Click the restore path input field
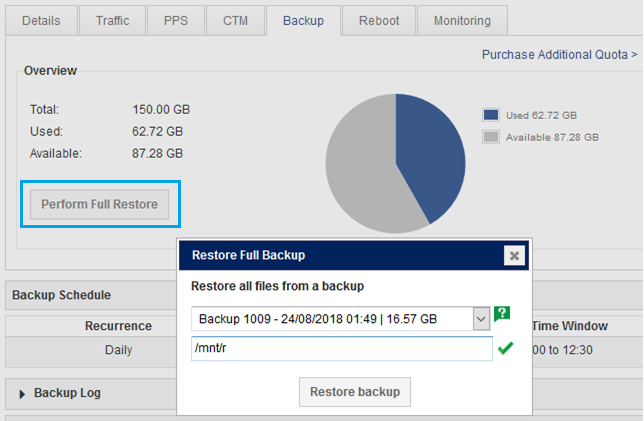This screenshot has width=644, height=421. [341, 348]
